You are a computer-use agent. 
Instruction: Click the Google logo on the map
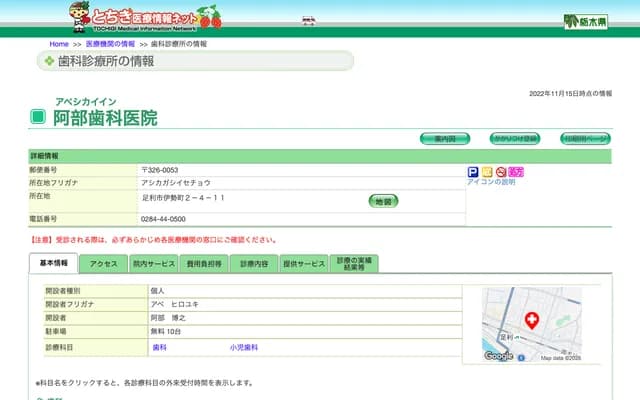click(x=498, y=355)
